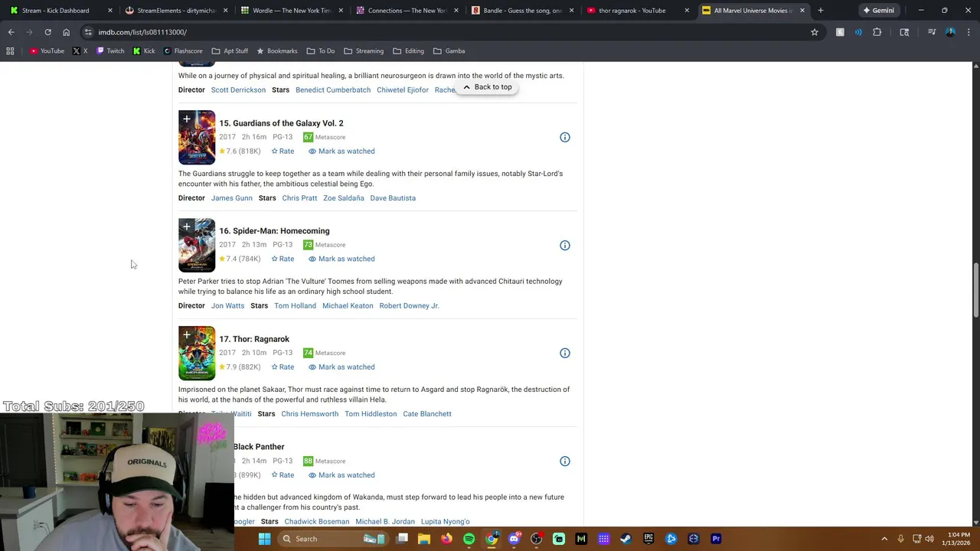This screenshot has height=551, width=980.
Task: Click the imdb.com address bar
Action: click(444, 32)
